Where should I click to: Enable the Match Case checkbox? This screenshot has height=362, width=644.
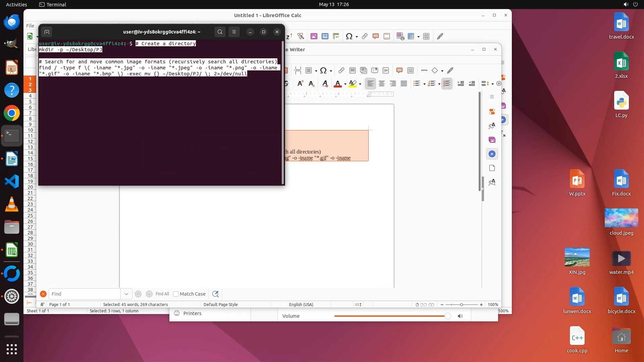click(x=176, y=294)
